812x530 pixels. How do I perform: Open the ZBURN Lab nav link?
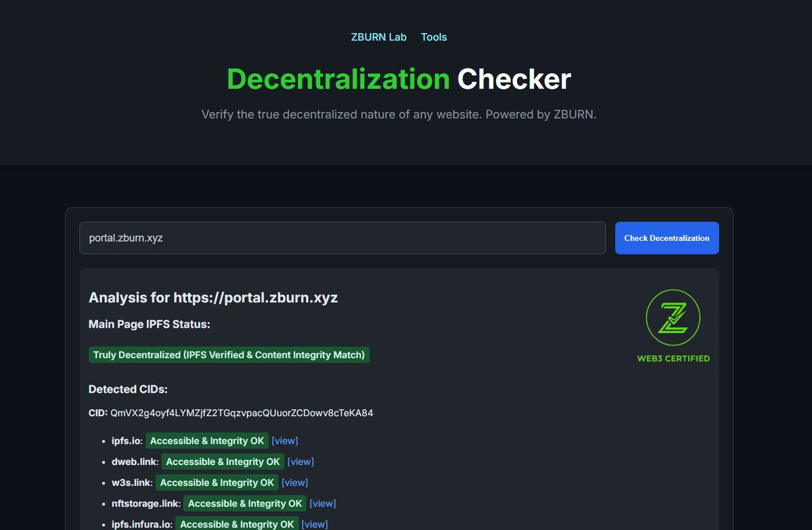379,37
